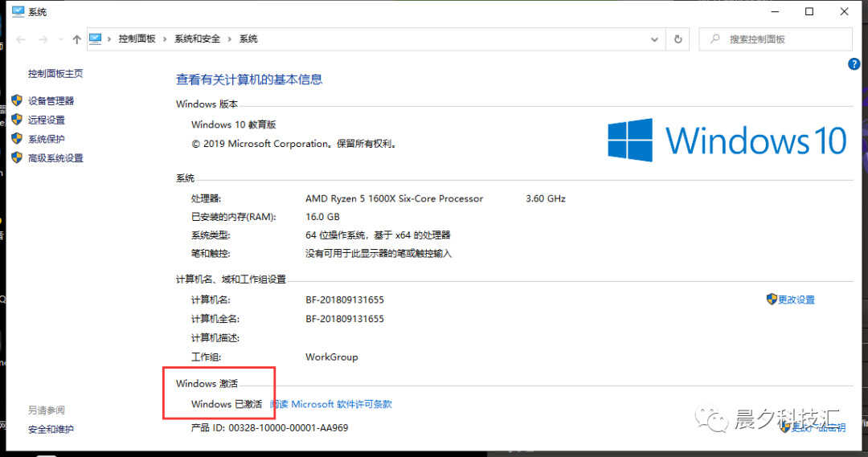868x457 pixels.
Task: Click the Back navigation arrow
Action: [21, 39]
